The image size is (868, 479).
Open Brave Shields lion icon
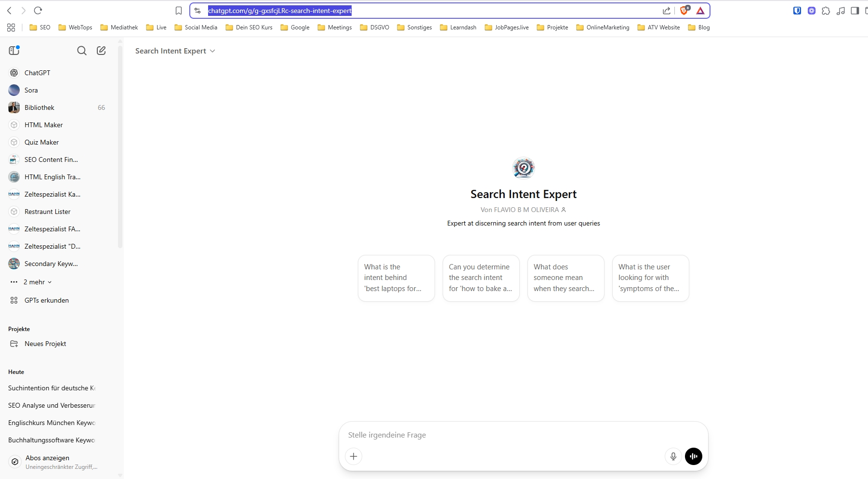684,11
